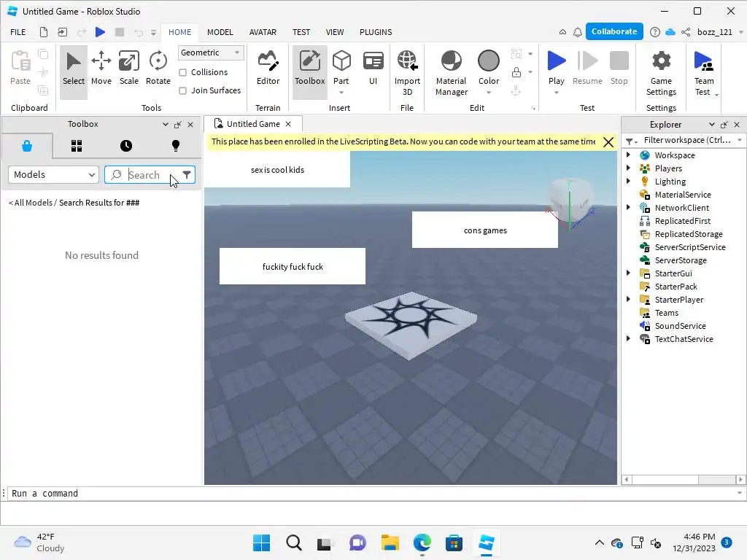Expand the Workspace tree node
This screenshot has height=560, width=747.
coord(628,155)
